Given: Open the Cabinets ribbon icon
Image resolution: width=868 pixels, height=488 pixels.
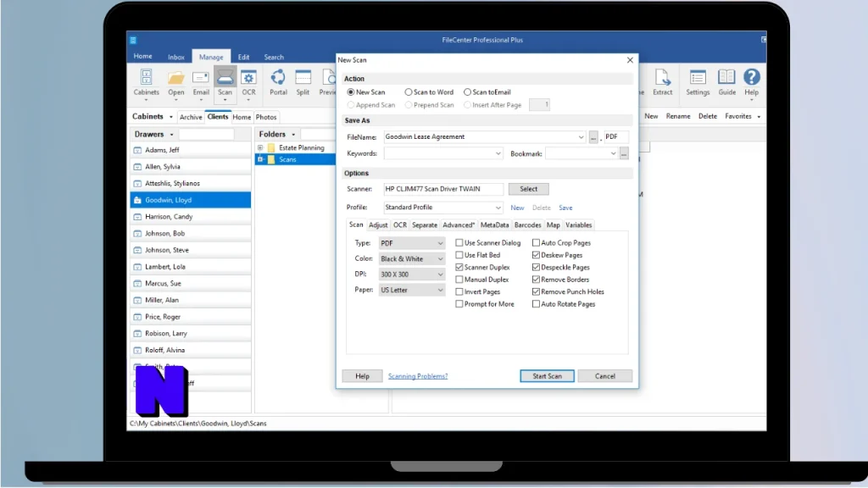Looking at the screenshot, I should (x=146, y=78).
